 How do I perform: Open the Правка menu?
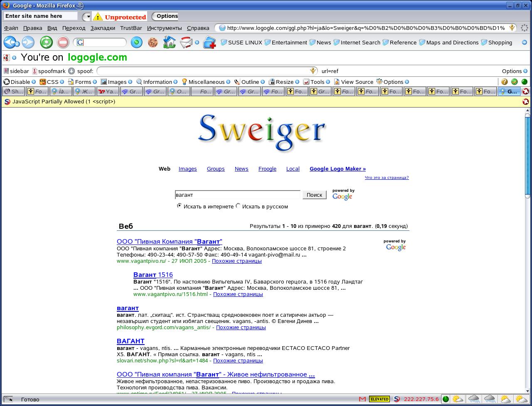point(32,28)
